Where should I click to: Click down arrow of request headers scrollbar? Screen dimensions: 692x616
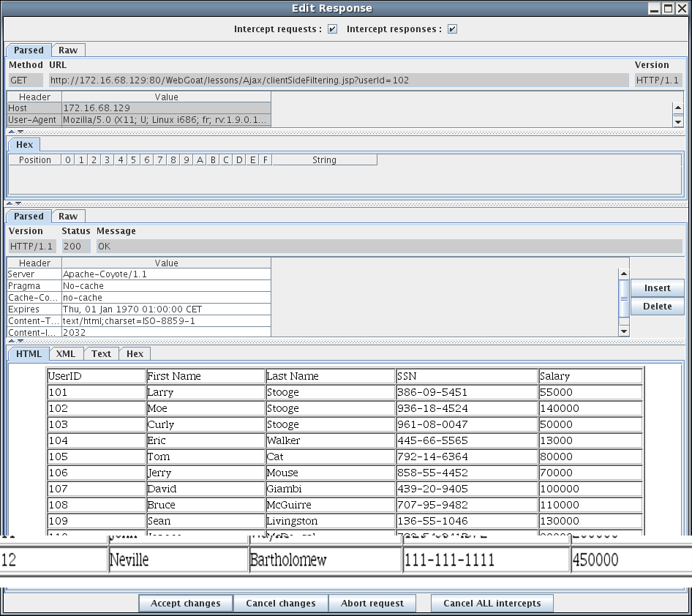[677, 122]
